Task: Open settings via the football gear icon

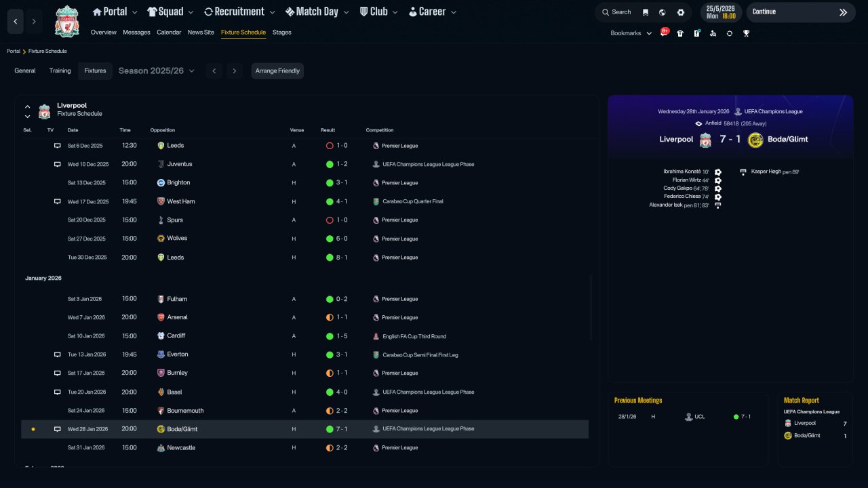Action: point(681,12)
